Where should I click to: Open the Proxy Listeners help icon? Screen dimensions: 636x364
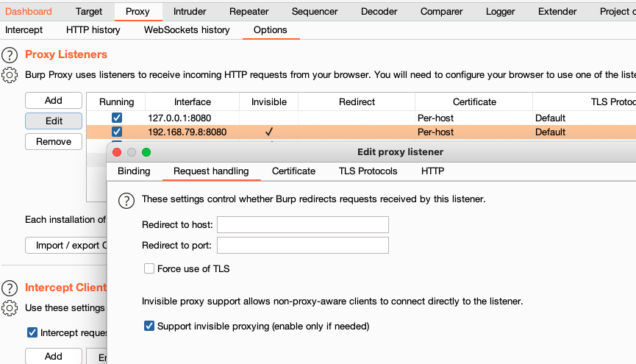(10, 55)
